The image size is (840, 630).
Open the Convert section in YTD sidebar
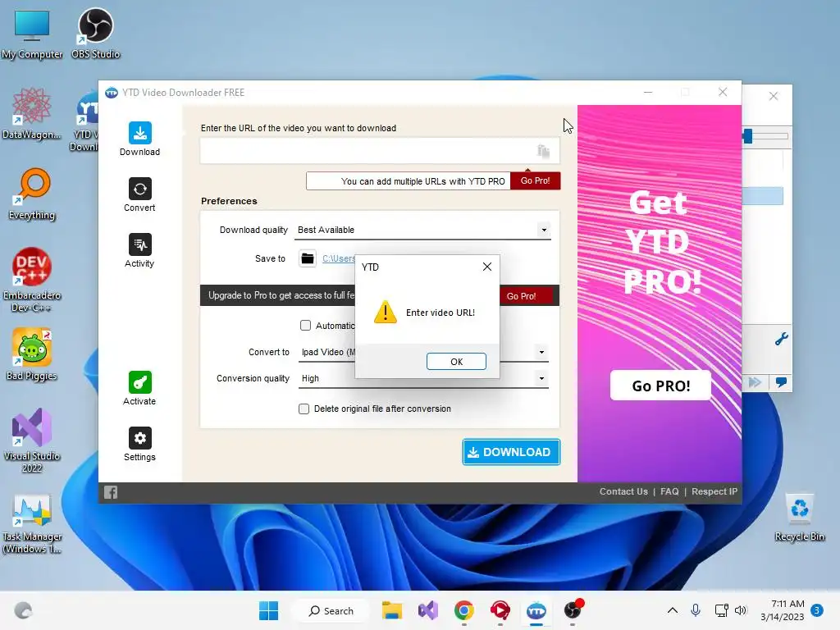[x=139, y=194]
